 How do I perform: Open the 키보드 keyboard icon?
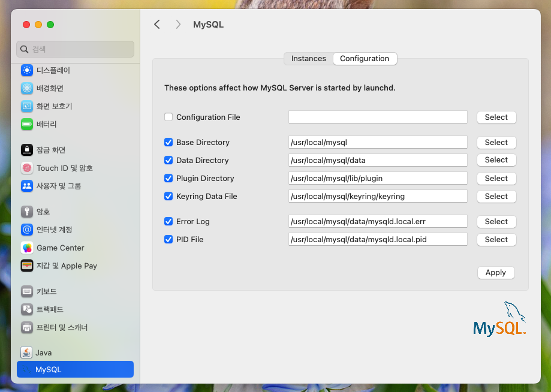click(x=27, y=291)
